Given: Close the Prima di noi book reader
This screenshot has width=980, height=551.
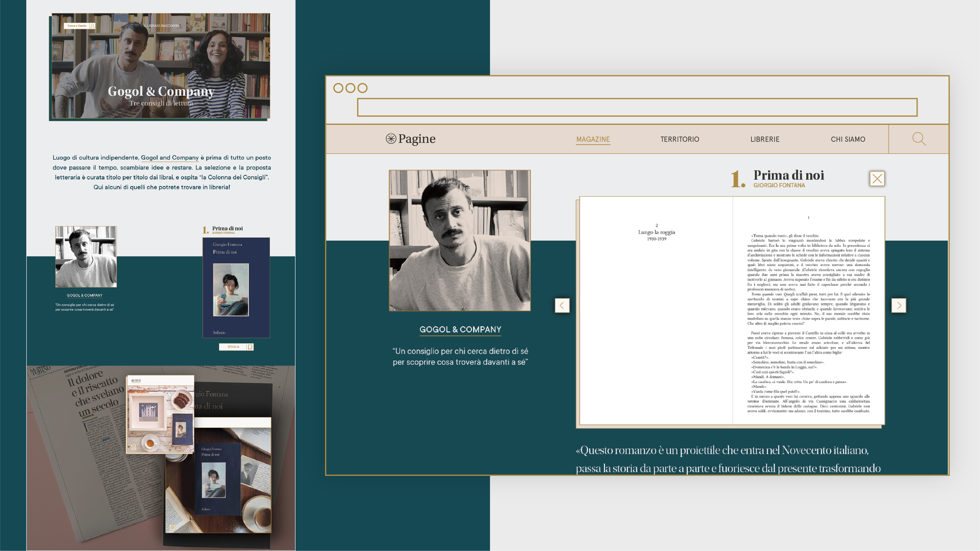Looking at the screenshot, I should [877, 178].
